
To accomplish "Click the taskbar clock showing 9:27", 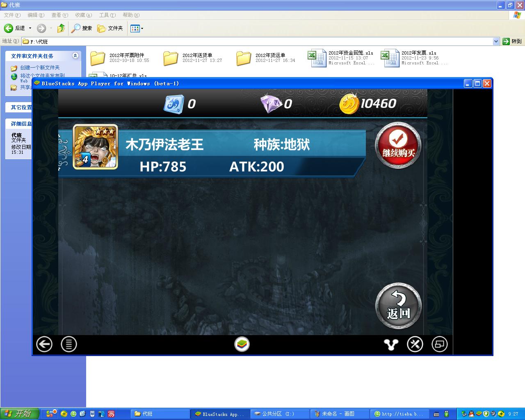I will pyautogui.click(x=513, y=414).
